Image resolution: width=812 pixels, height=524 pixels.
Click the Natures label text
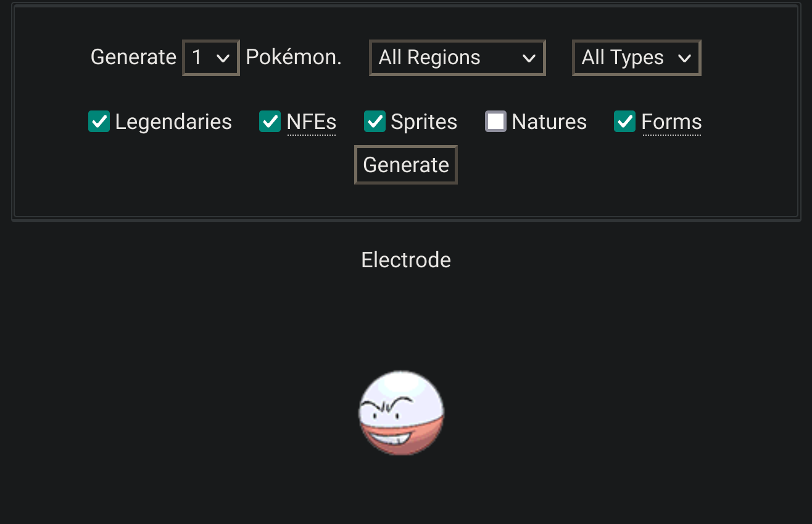point(549,122)
